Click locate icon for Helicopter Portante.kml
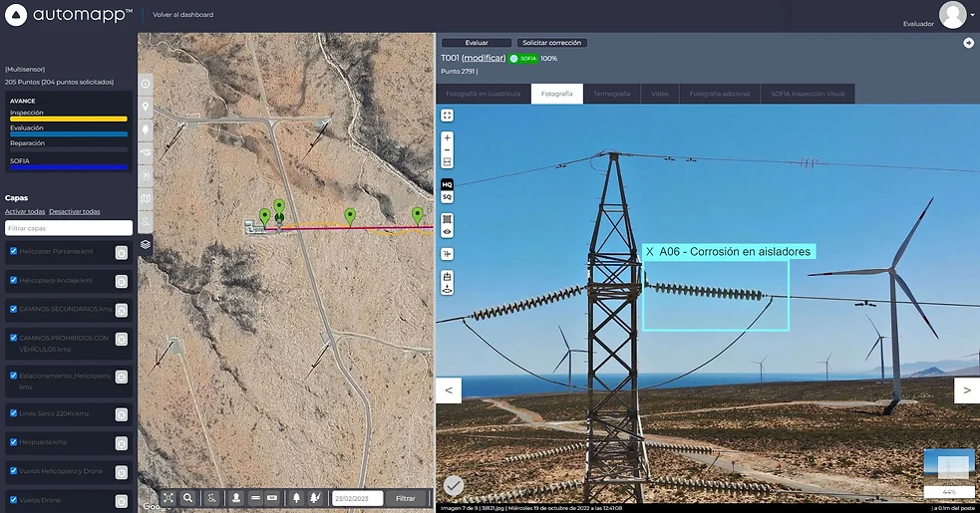The image size is (980, 513). click(x=122, y=252)
